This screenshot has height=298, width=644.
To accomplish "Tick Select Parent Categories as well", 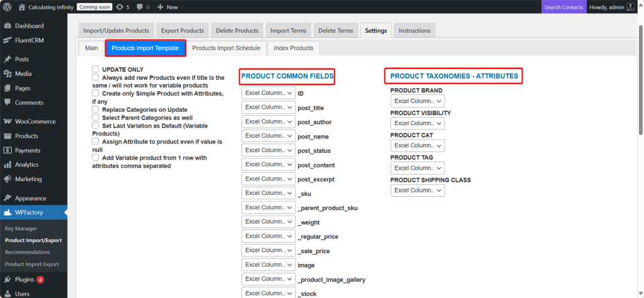I will [x=96, y=117].
